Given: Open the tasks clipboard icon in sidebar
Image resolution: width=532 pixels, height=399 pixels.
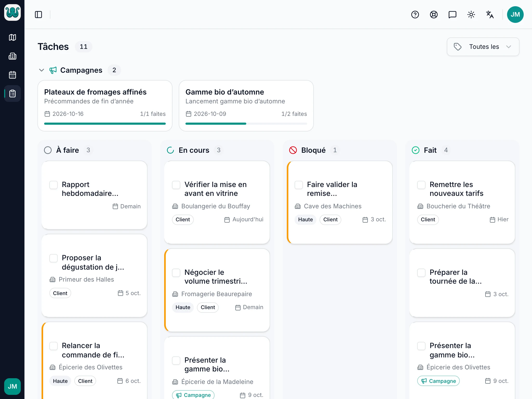Looking at the screenshot, I should [12, 94].
